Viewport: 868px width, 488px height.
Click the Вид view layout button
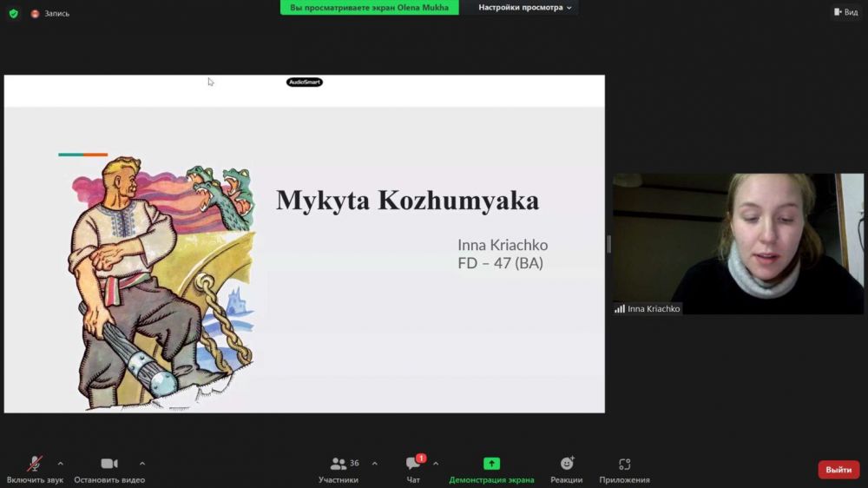pyautogui.click(x=845, y=12)
